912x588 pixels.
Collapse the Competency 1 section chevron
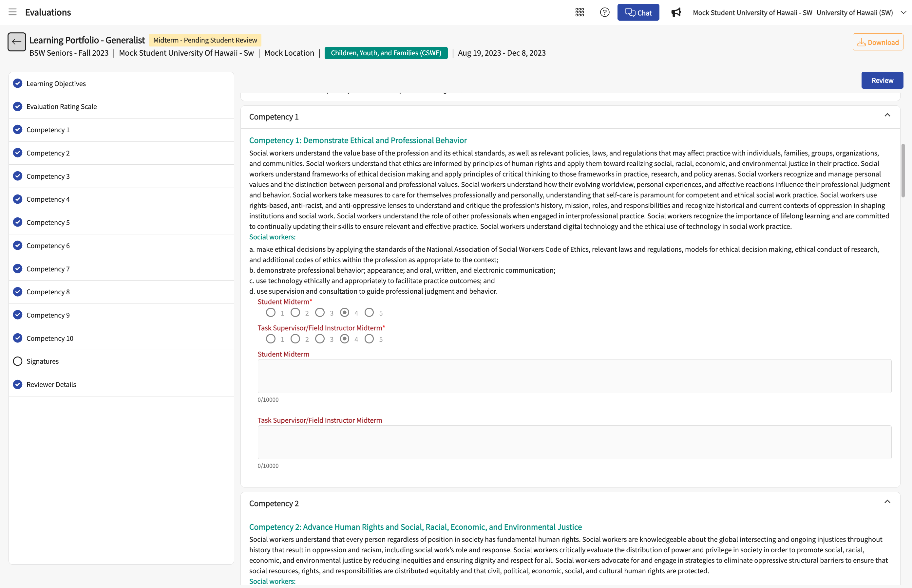click(887, 115)
